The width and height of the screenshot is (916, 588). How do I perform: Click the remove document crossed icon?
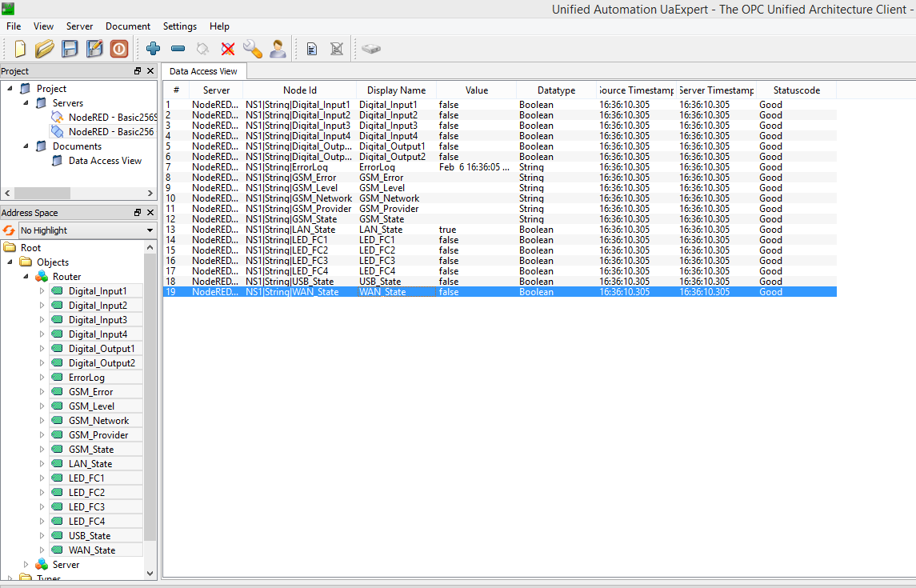click(x=337, y=49)
